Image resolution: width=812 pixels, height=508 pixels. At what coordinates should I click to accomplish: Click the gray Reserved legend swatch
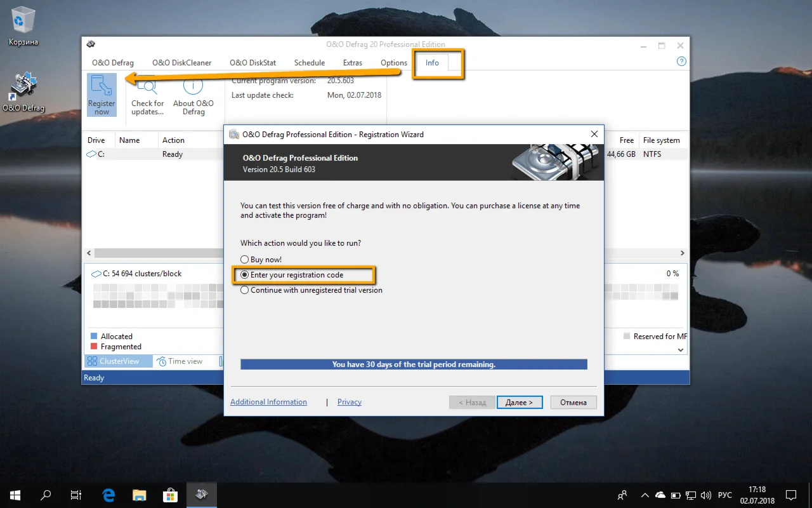click(627, 337)
